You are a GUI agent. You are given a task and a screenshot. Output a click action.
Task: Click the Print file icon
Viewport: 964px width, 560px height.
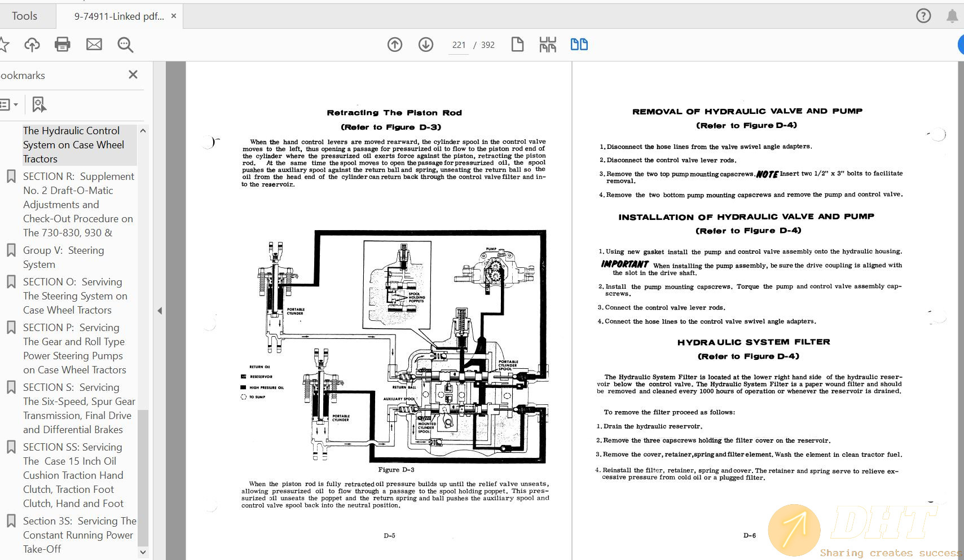click(62, 45)
